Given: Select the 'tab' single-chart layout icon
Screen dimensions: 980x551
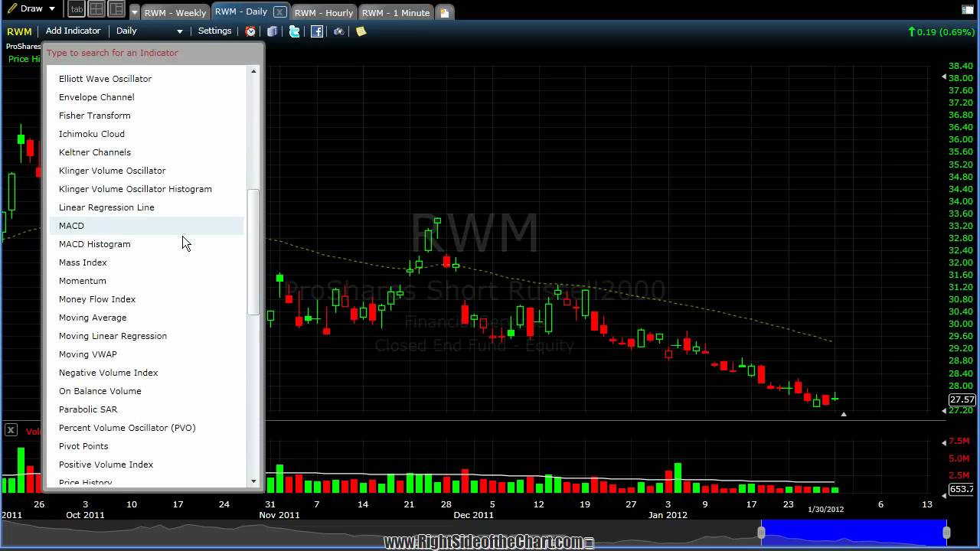Looking at the screenshot, I should tap(77, 9).
